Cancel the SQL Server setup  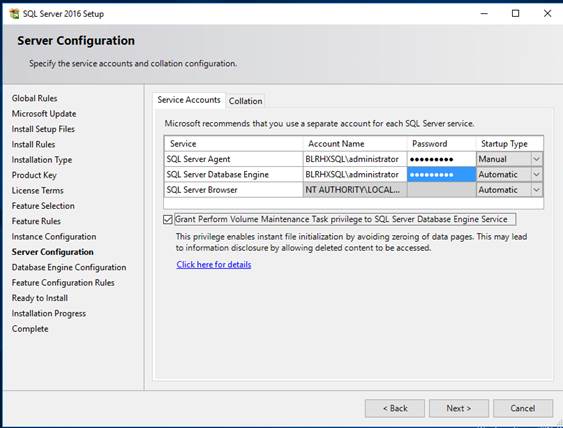pyautogui.click(x=523, y=408)
